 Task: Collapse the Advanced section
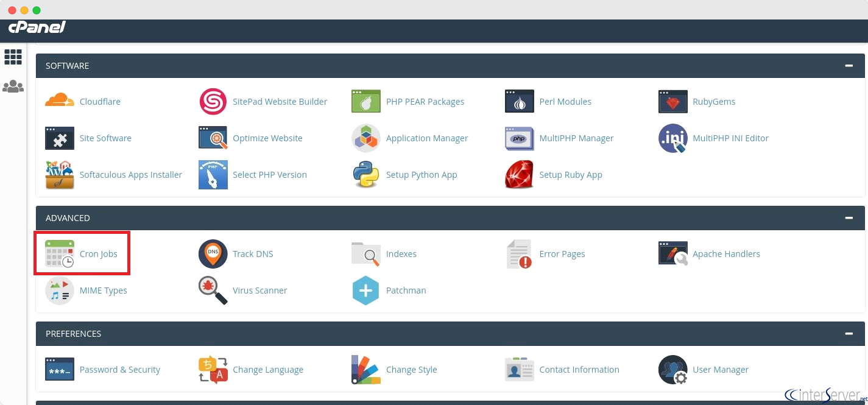tap(849, 218)
